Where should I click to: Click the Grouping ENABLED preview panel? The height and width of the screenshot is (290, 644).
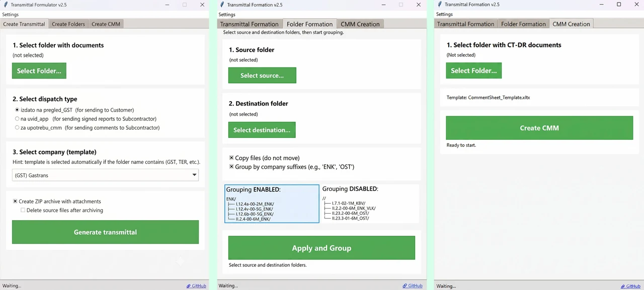coord(272,204)
